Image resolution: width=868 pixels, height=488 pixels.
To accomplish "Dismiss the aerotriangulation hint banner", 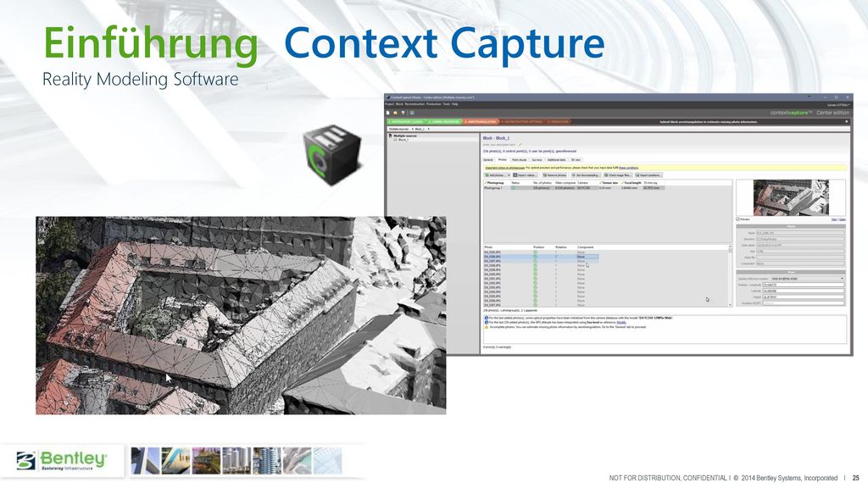I will click(847, 122).
